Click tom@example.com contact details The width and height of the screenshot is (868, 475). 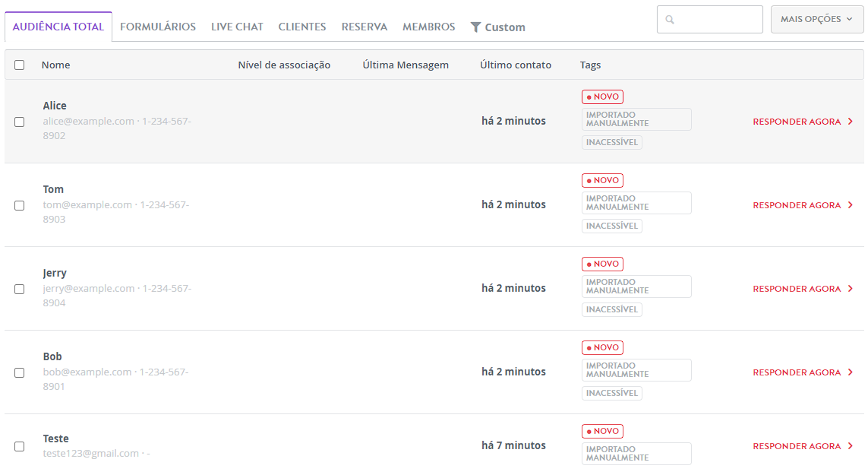pos(116,212)
